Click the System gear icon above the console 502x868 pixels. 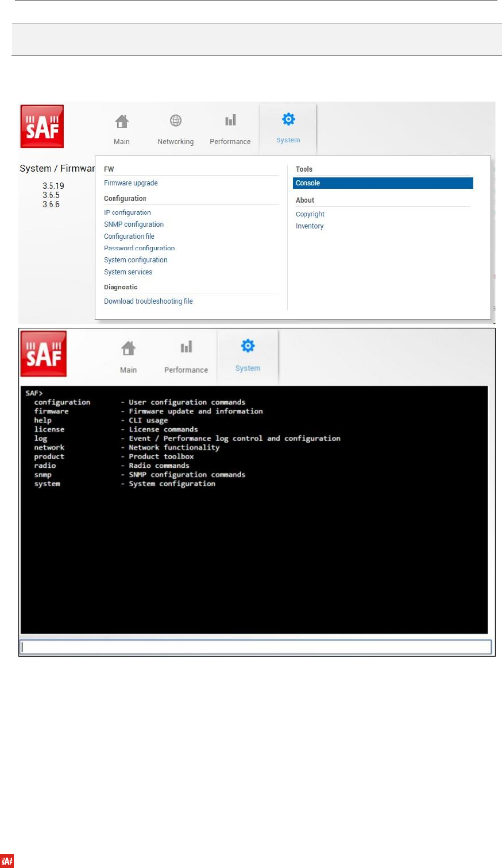248,346
